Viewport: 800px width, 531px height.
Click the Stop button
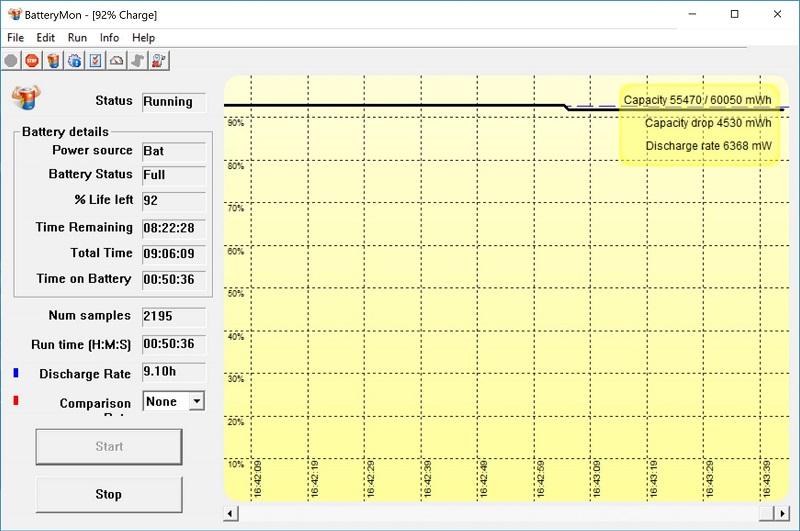[x=109, y=494]
